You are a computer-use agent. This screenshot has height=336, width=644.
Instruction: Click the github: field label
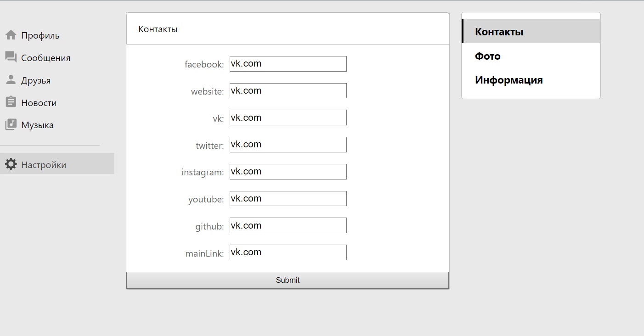(x=209, y=226)
